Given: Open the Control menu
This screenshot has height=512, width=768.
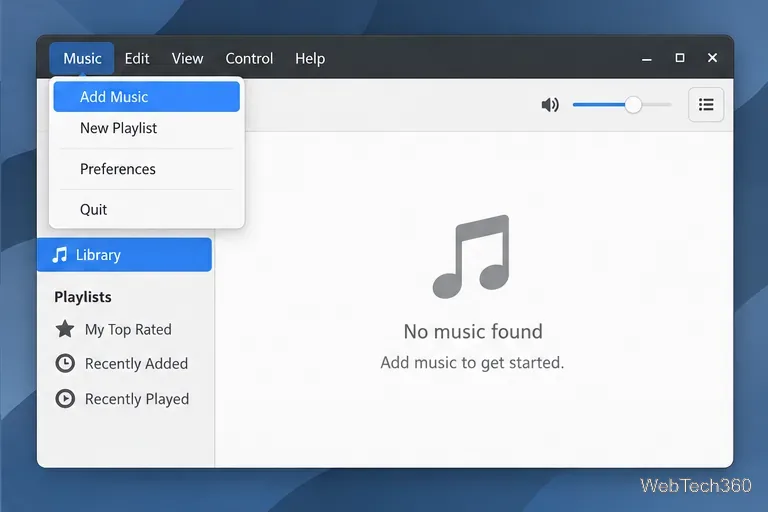Looking at the screenshot, I should 249,59.
